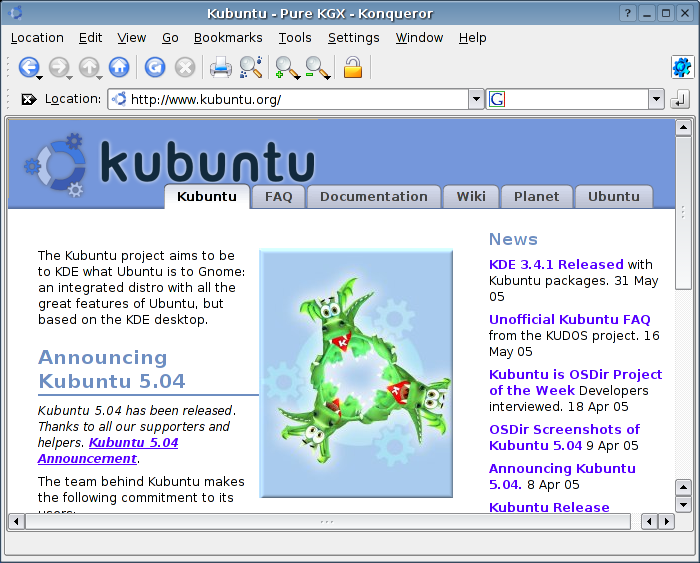The image size is (700, 563).
Task: Follow the Kubuntu 5.04 Announcement link
Action: pos(108,450)
